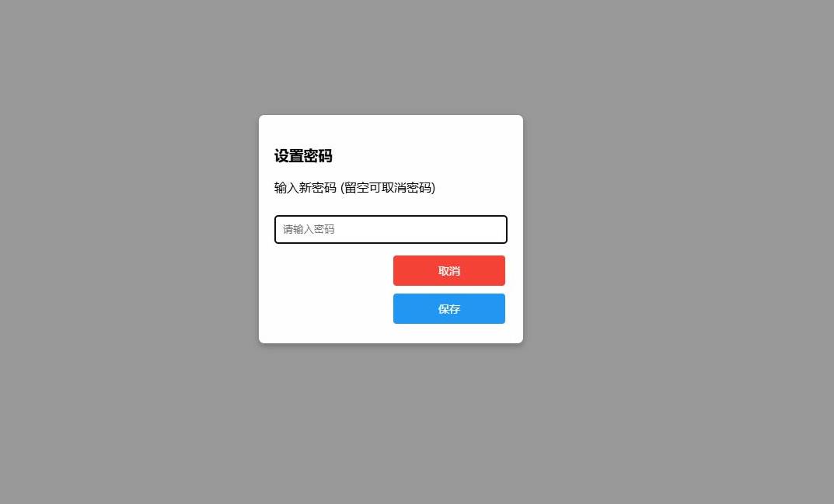Select the 留空可取消密码 hint in parentheses
This screenshot has height=504, width=834.
(x=388, y=188)
